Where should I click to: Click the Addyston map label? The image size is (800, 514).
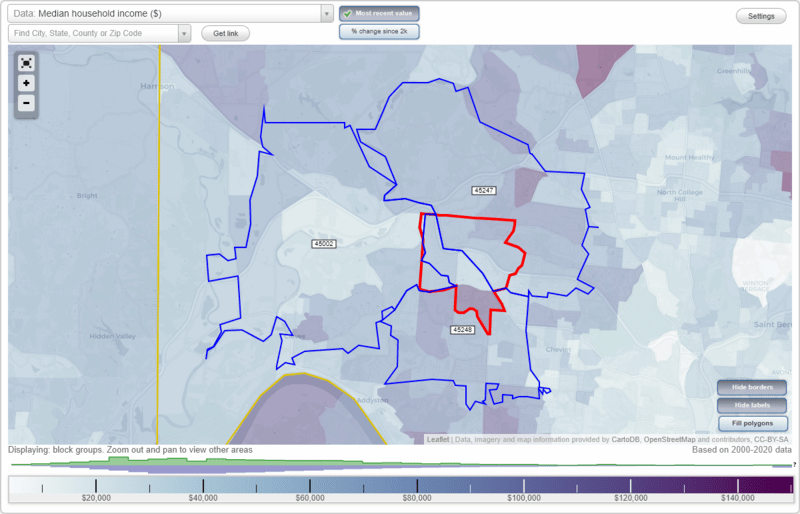pos(372,400)
